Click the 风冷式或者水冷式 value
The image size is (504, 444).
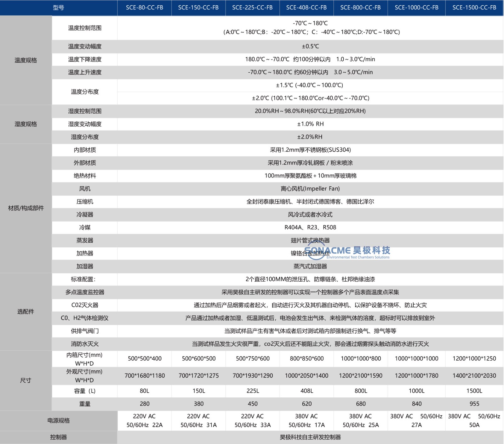(x=310, y=214)
